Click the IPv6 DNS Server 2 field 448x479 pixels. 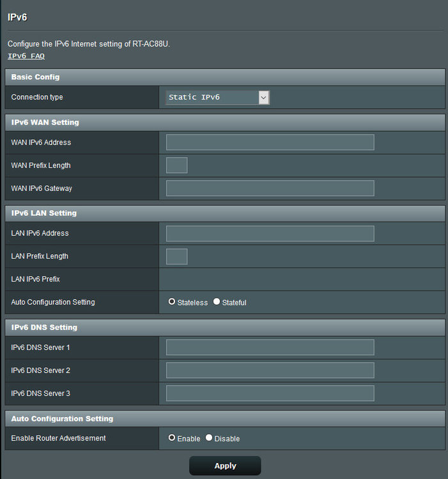tap(270, 370)
